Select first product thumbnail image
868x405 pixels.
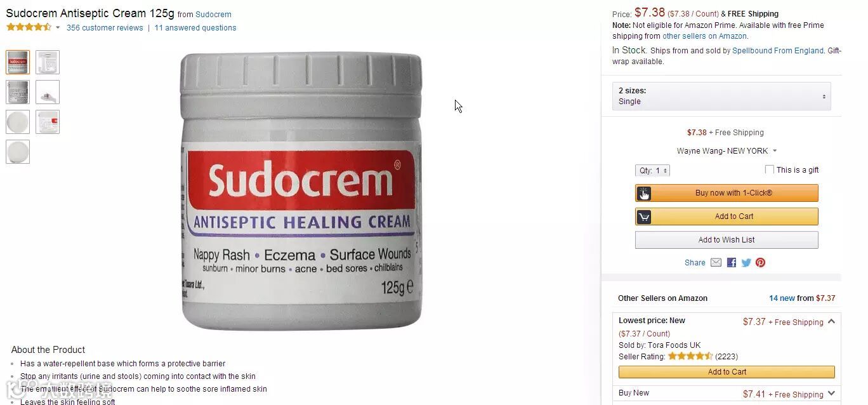point(18,62)
